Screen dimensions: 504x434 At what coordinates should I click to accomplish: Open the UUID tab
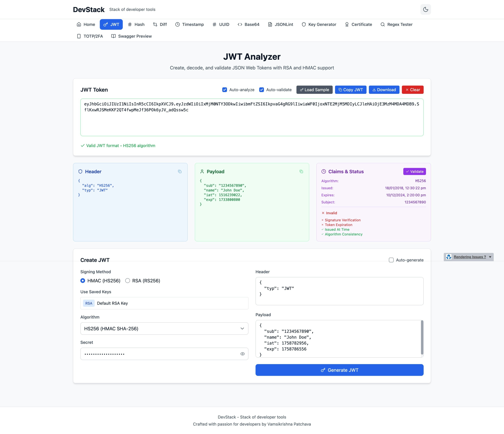(x=221, y=24)
